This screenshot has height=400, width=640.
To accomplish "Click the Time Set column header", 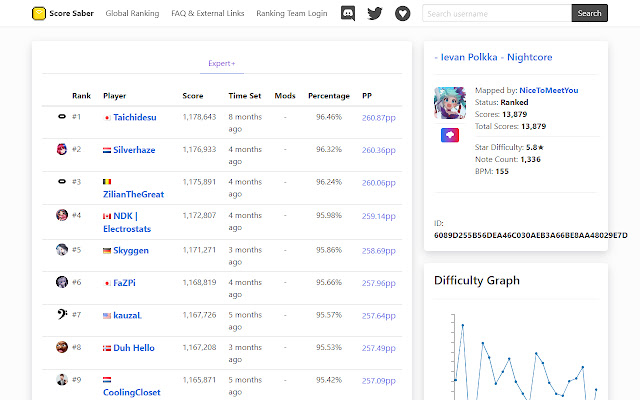I will click(244, 96).
